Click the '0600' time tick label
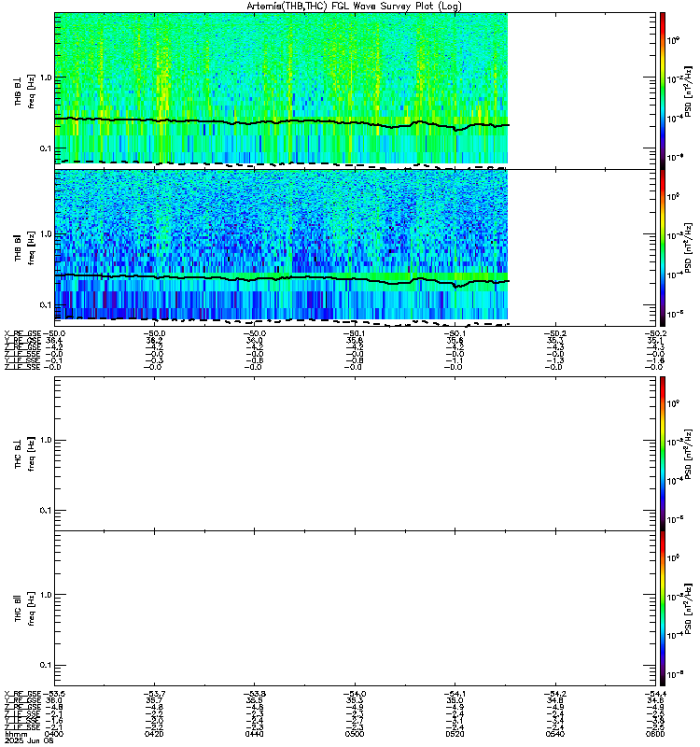 pyautogui.click(x=655, y=734)
